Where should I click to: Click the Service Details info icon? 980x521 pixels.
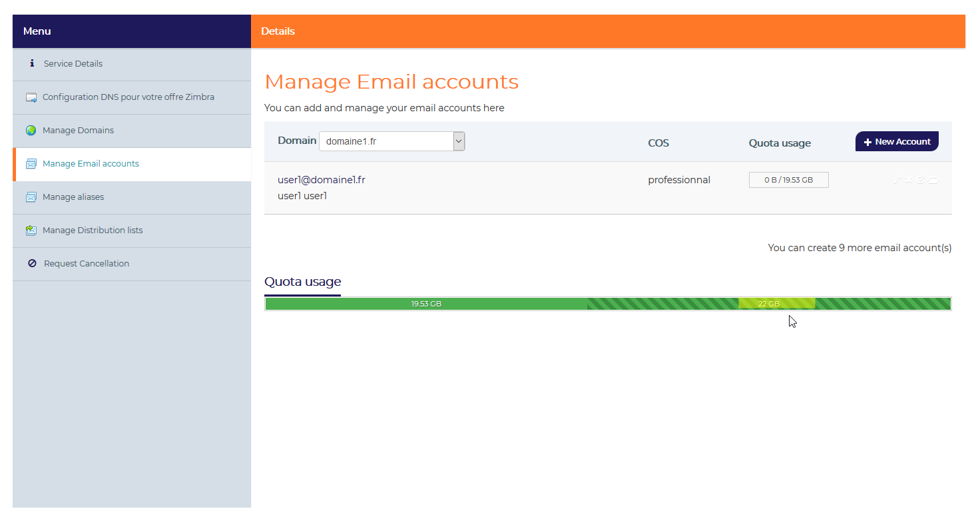[x=31, y=64]
